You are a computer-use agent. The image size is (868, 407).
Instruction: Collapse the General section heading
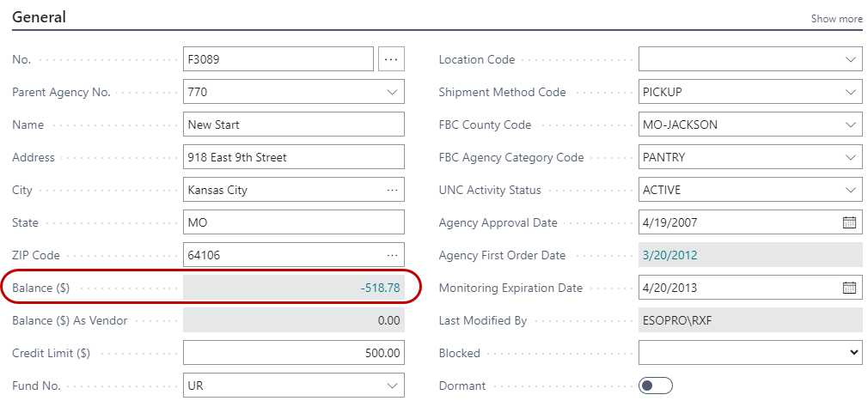40,17
